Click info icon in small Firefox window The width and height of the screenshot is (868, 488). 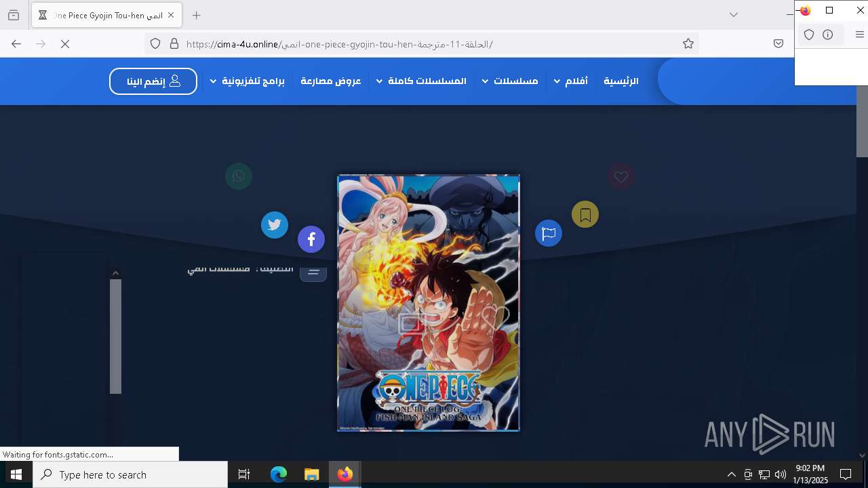[x=828, y=35]
